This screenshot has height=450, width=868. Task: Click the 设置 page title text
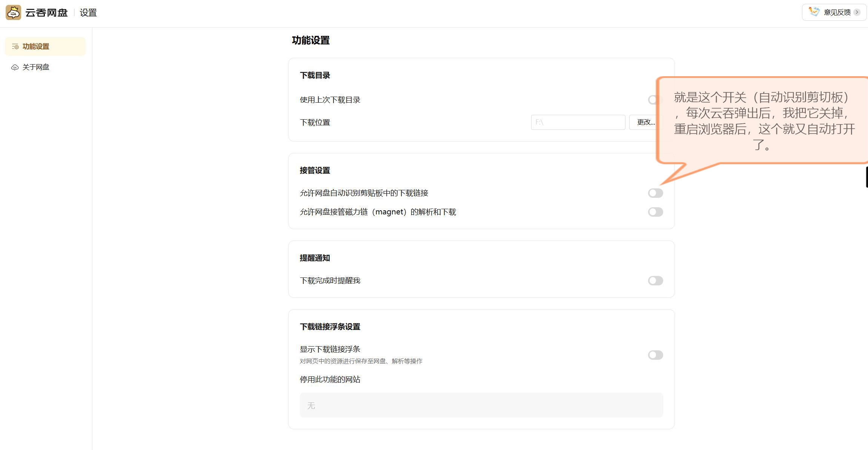88,13
